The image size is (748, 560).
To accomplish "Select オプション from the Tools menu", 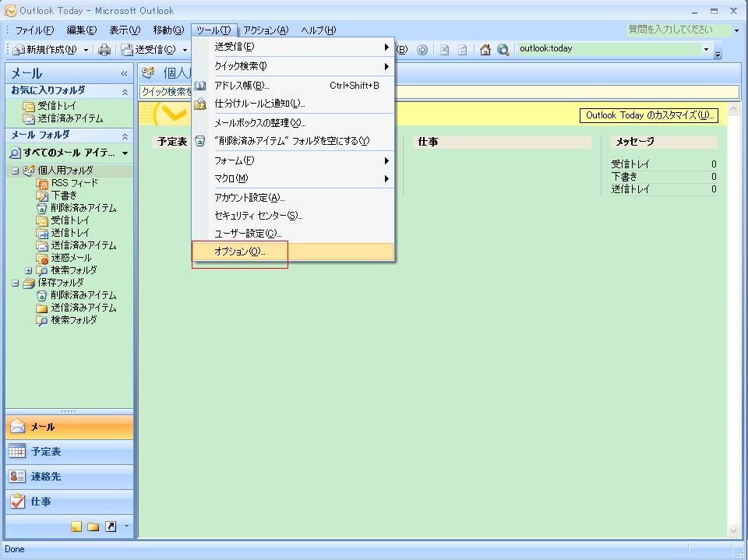I will (242, 251).
